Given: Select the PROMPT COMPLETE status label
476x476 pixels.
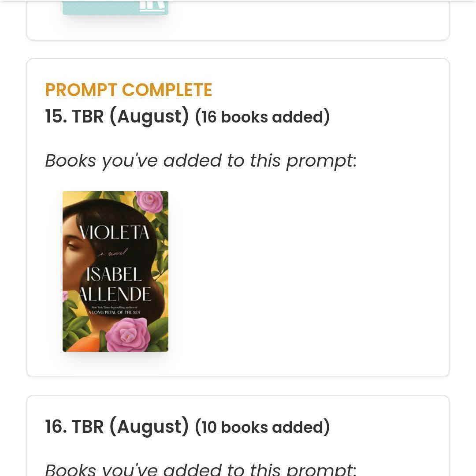Looking at the screenshot, I should 128,90.
